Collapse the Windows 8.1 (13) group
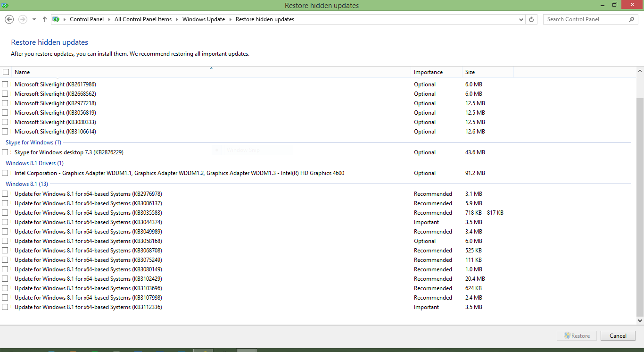 coord(27,184)
